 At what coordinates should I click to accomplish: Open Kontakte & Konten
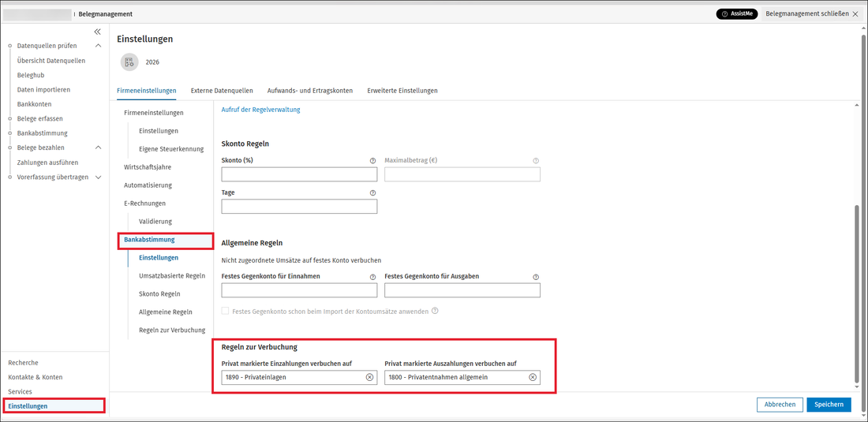[x=36, y=377]
